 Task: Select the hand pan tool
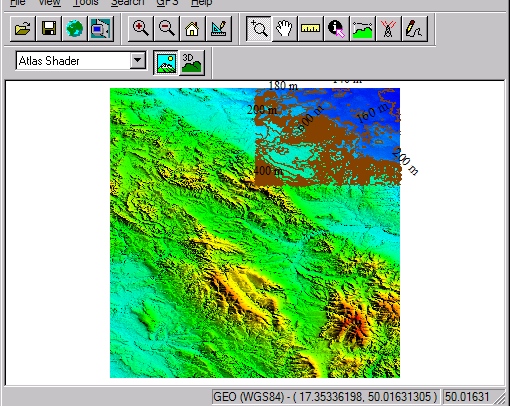[284, 29]
